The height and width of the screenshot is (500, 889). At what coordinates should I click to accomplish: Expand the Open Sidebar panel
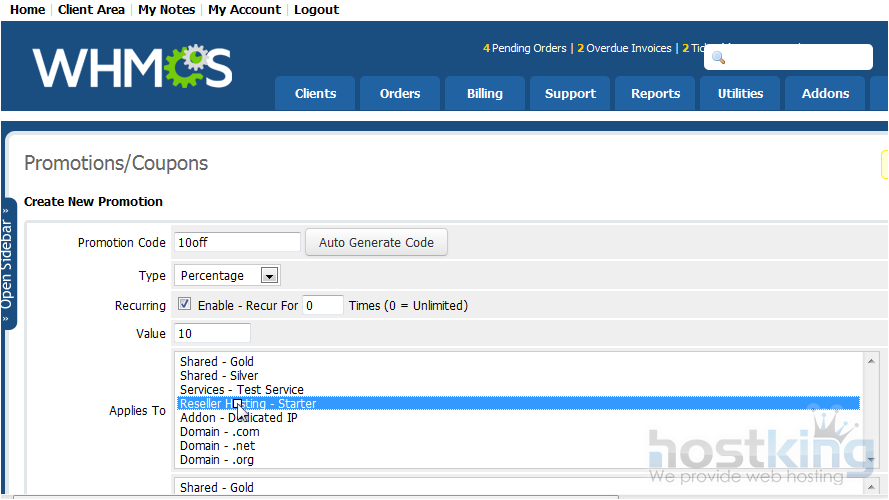click(x=8, y=263)
